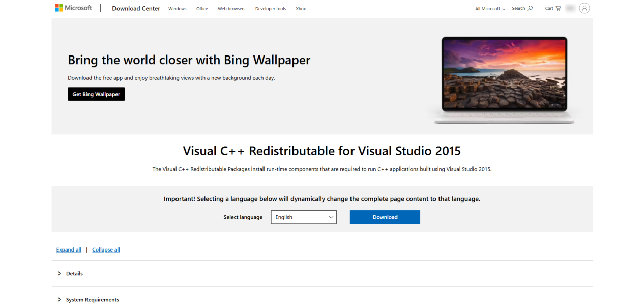Click chevron arrow beside Details

(x=59, y=274)
